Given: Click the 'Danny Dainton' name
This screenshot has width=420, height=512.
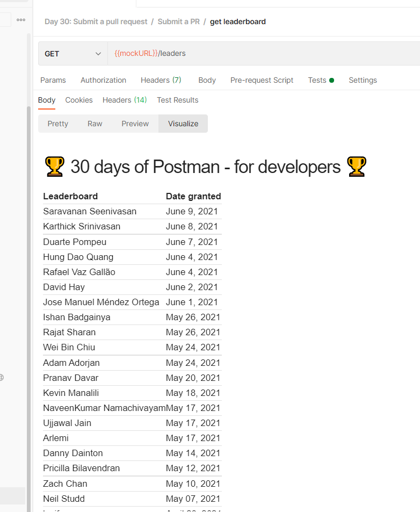Looking at the screenshot, I should tap(73, 453).
